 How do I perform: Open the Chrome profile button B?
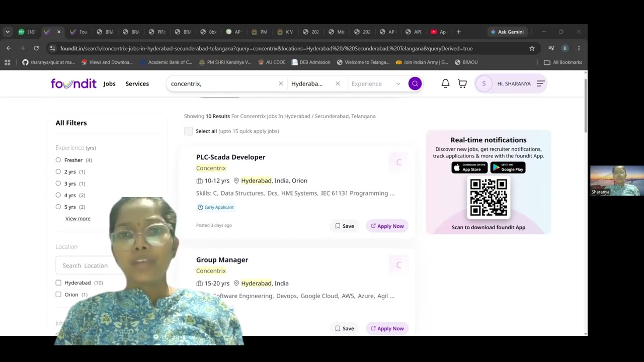565,48
